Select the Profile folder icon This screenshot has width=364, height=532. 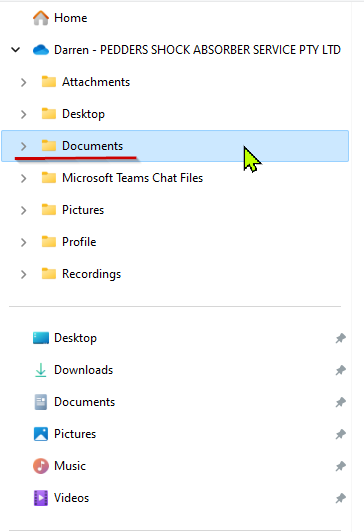tap(49, 242)
